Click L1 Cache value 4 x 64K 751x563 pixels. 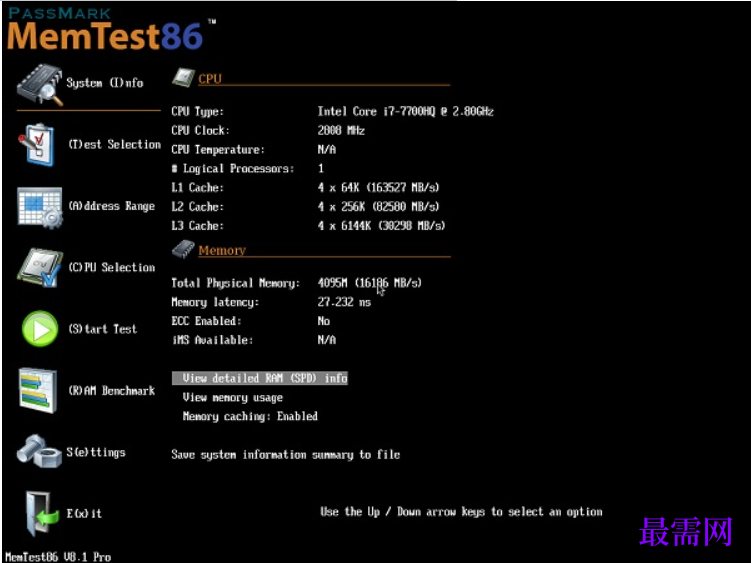click(x=378, y=187)
